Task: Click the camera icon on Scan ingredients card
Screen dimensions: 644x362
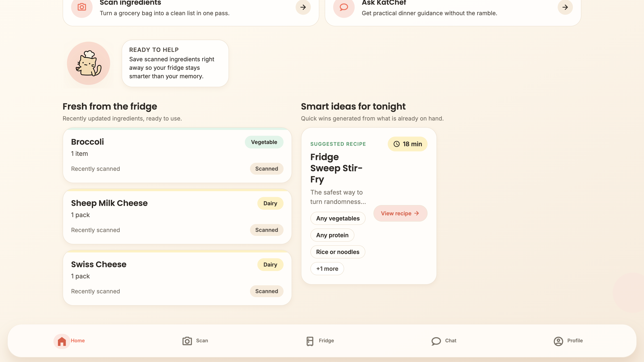Action: pyautogui.click(x=82, y=7)
